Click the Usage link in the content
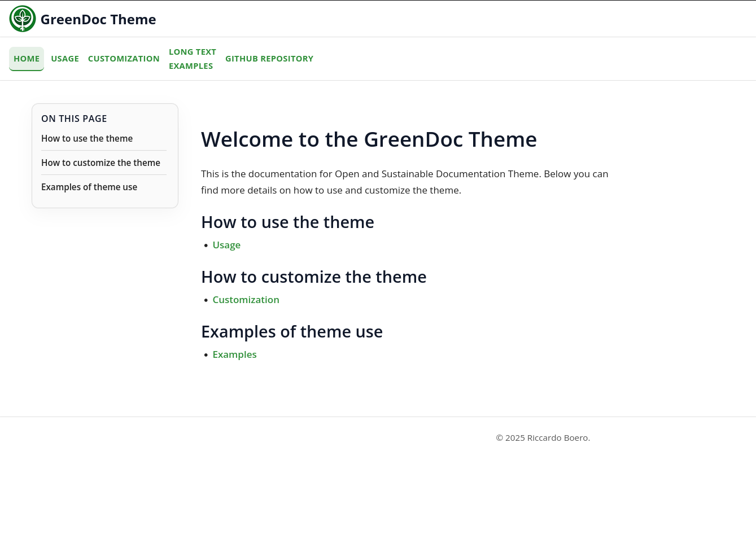This screenshot has width=756, height=539. [x=226, y=244]
